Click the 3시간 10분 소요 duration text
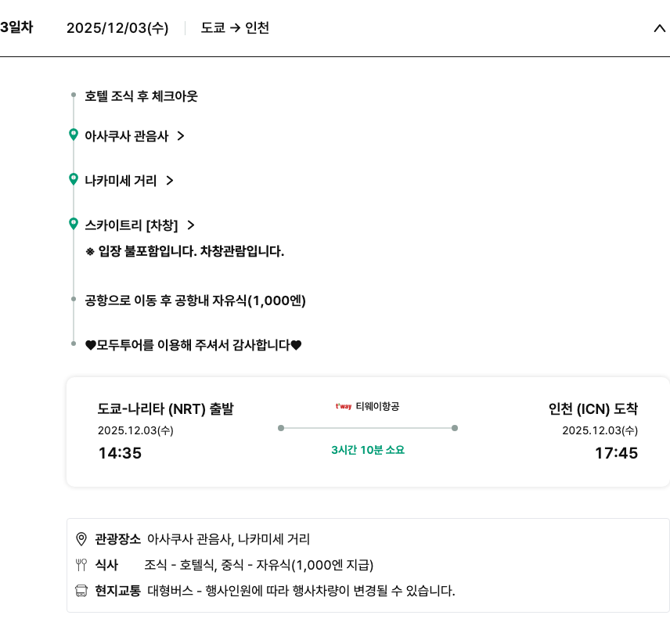Image resolution: width=670 pixels, height=644 pixels. tap(368, 450)
